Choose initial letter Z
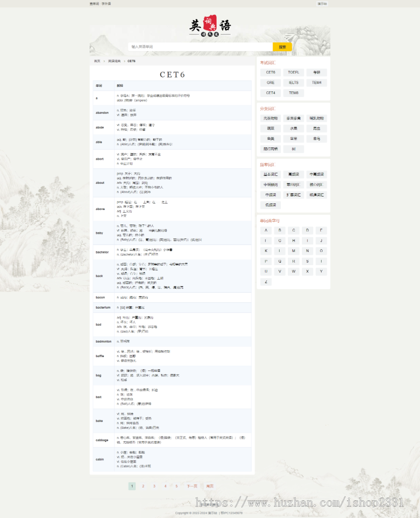This screenshot has width=420, height=518. point(266,282)
